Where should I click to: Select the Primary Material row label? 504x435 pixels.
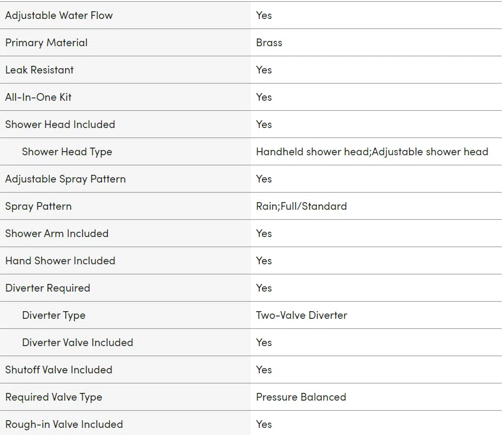click(46, 43)
